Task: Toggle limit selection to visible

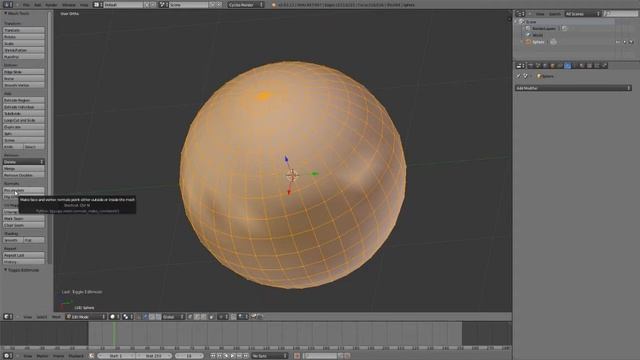Action: pyautogui.click(x=211, y=317)
